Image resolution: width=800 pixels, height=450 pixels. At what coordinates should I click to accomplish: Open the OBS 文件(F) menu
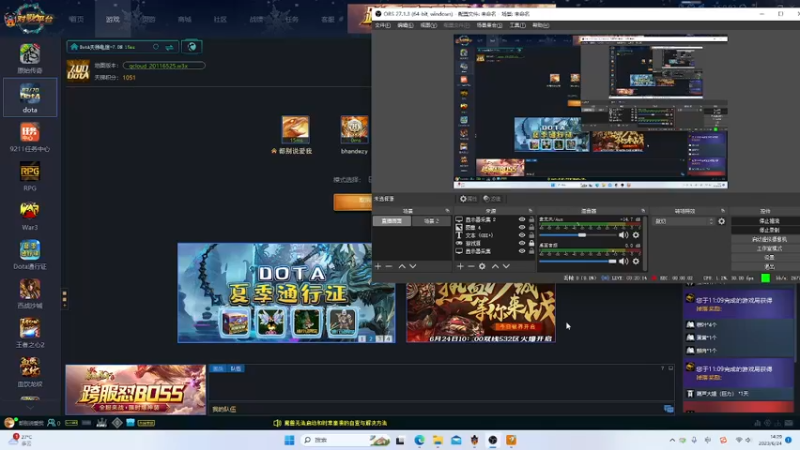[x=383, y=25]
